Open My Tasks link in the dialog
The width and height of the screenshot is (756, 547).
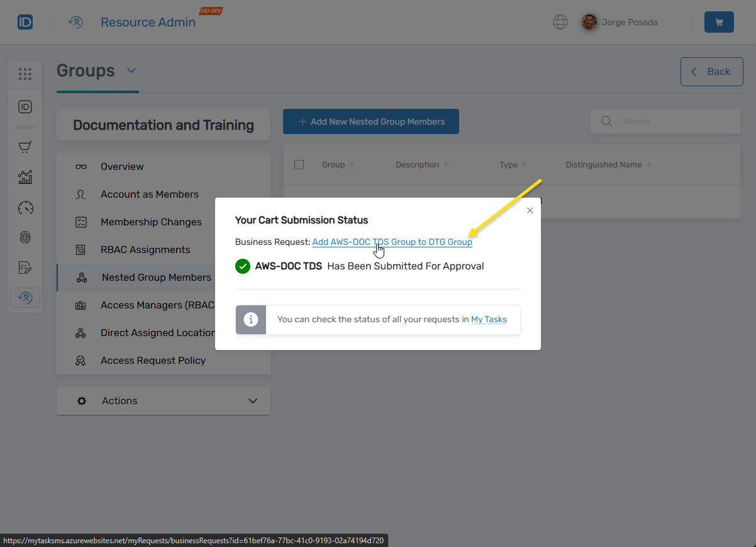(489, 319)
